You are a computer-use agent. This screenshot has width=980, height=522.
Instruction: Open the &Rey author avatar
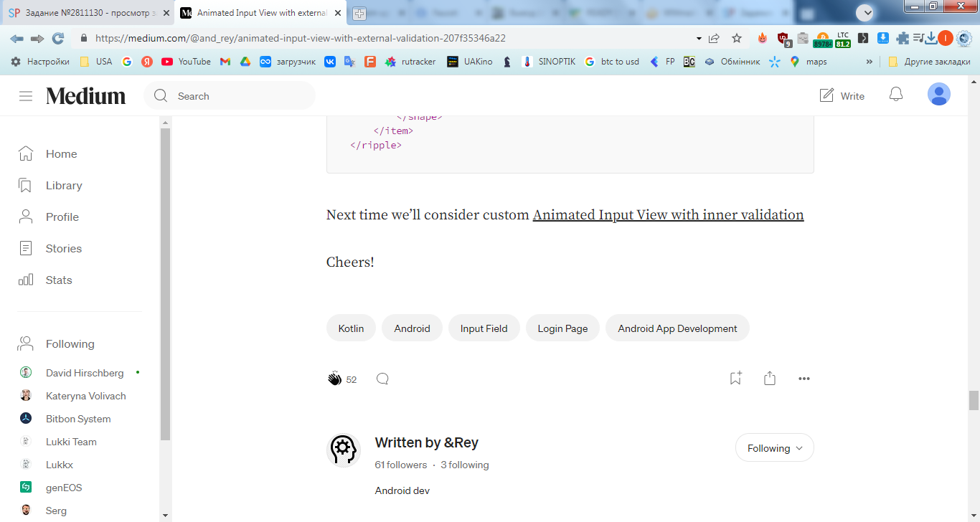[x=344, y=450]
